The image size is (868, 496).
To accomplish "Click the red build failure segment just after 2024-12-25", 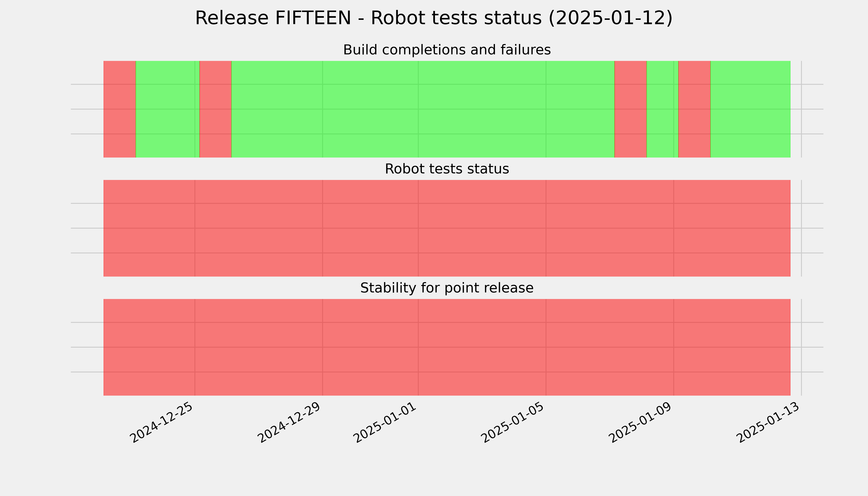I will coord(216,109).
